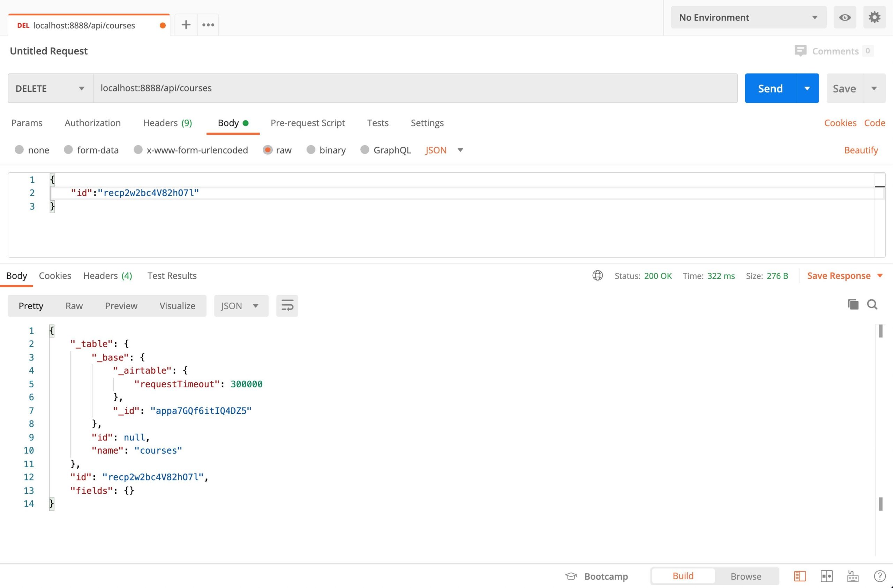
Task: Expand the No Environment selector
Action: [x=748, y=17]
